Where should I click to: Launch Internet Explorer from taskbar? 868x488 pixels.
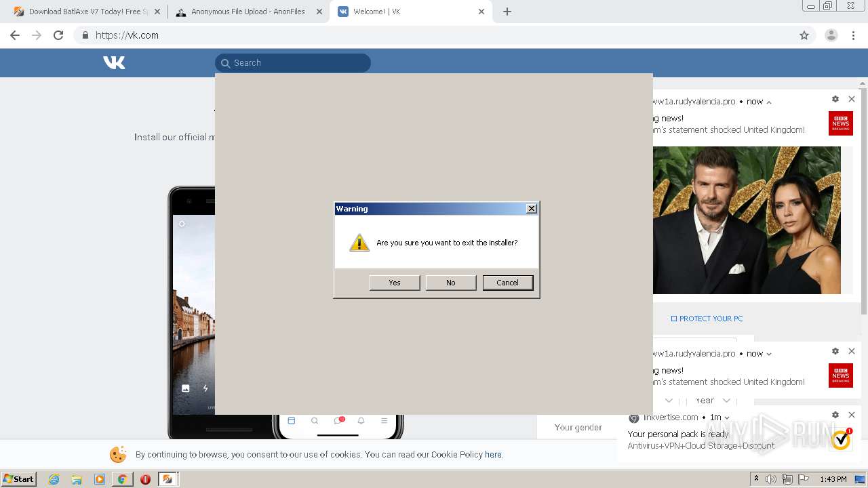[x=54, y=479]
